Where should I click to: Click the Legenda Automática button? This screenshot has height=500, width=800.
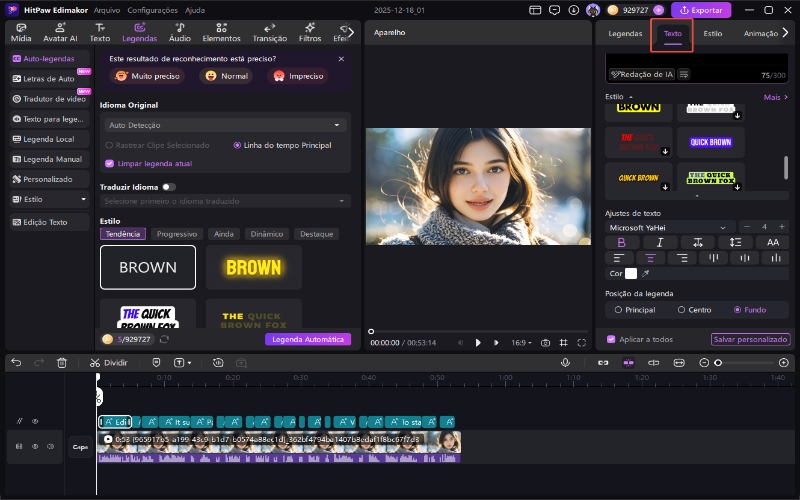click(x=308, y=339)
